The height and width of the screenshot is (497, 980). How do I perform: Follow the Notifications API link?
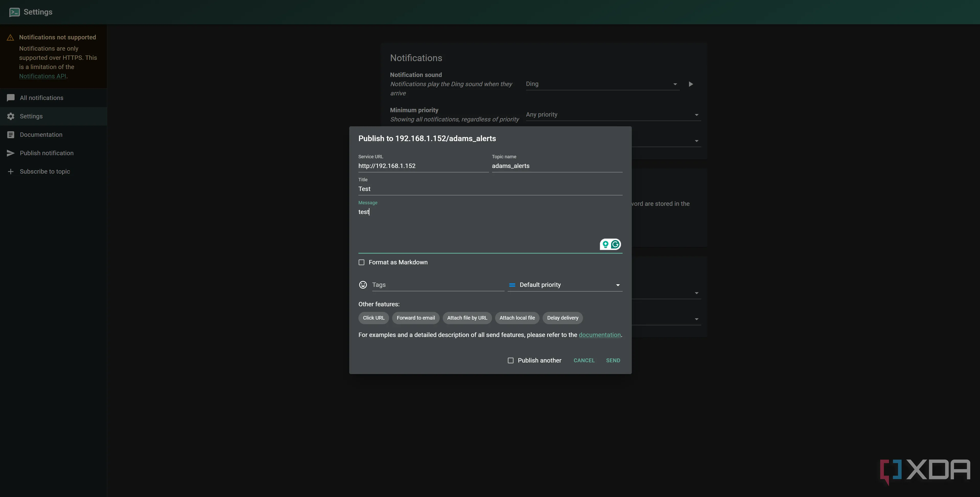[x=43, y=76]
